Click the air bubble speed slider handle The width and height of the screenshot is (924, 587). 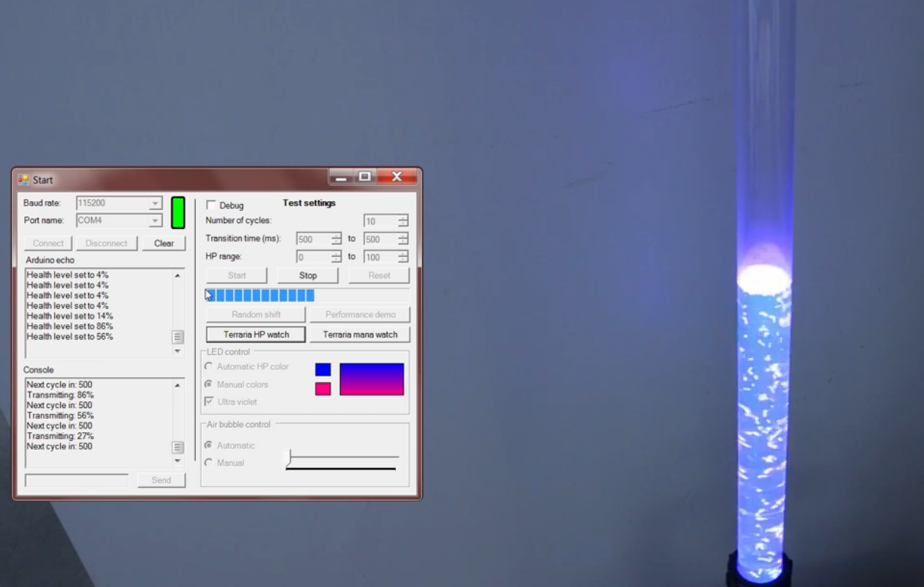coord(287,456)
